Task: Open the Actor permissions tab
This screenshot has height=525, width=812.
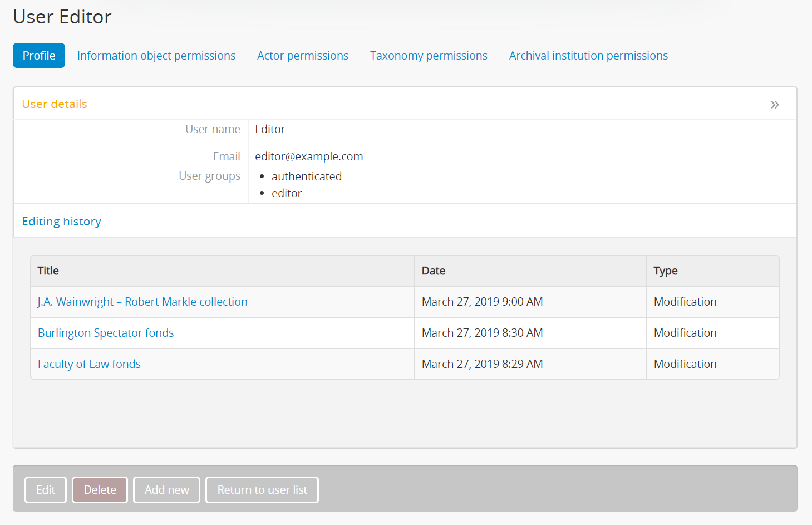Action: coord(302,56)
